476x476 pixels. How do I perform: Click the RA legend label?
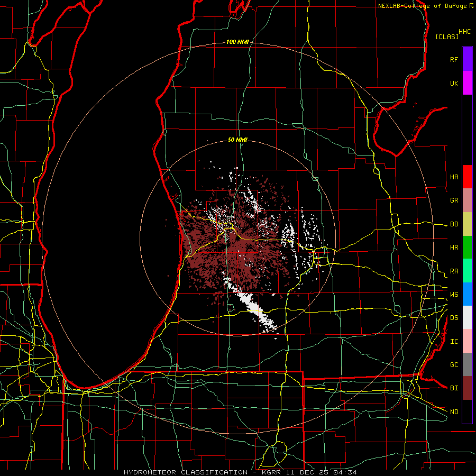coord(454,271)
